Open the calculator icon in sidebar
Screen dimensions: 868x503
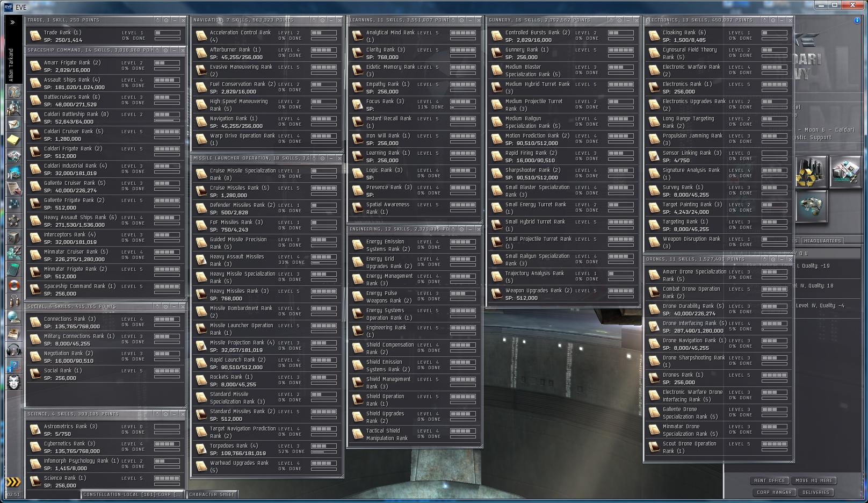pyautogui.click(x=13, y=269)
